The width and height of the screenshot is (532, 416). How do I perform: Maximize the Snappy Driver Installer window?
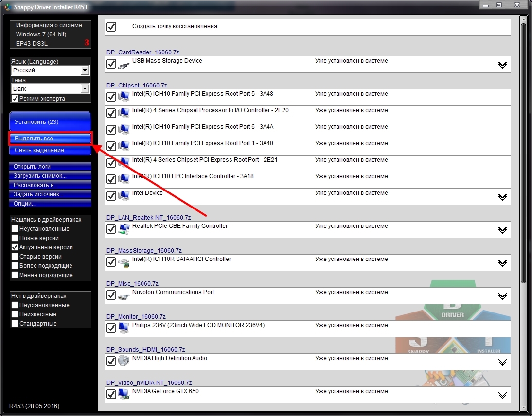[x=499, y=5]
